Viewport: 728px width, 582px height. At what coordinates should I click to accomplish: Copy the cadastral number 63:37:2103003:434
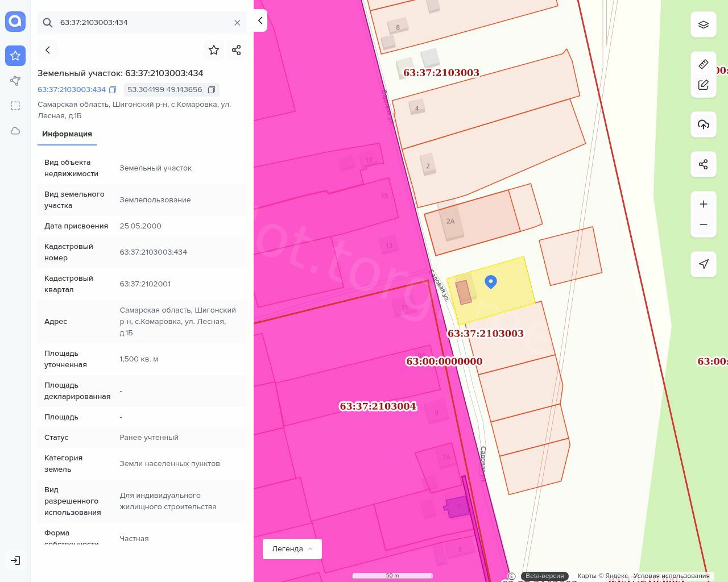(x=113, y=90)
